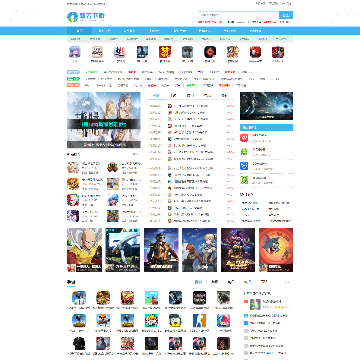This screenshot has height=360, width=360.
Task: Focus the search input field
Action: [239, 15]
